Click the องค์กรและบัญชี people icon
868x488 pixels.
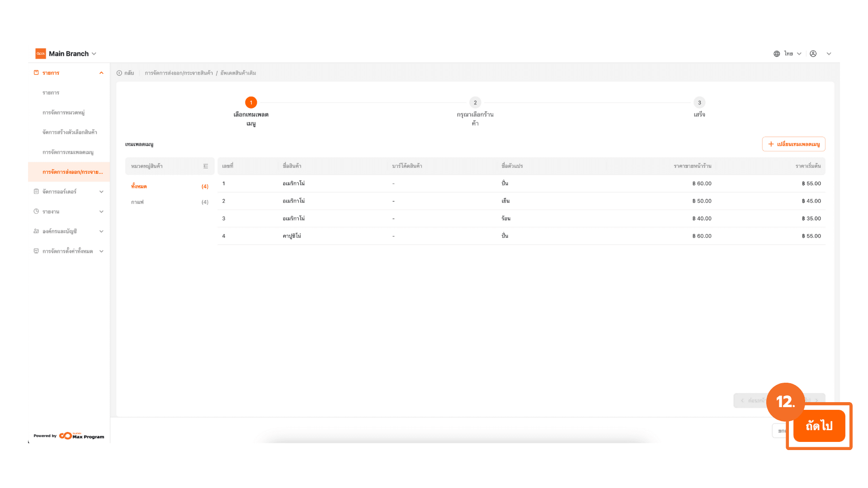tap(36, 231)
